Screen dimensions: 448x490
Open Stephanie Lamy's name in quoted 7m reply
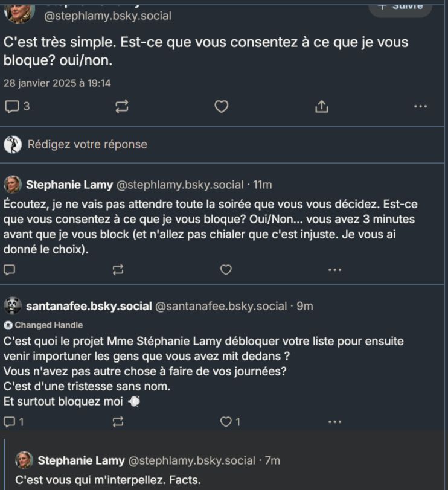click(81, 460)
